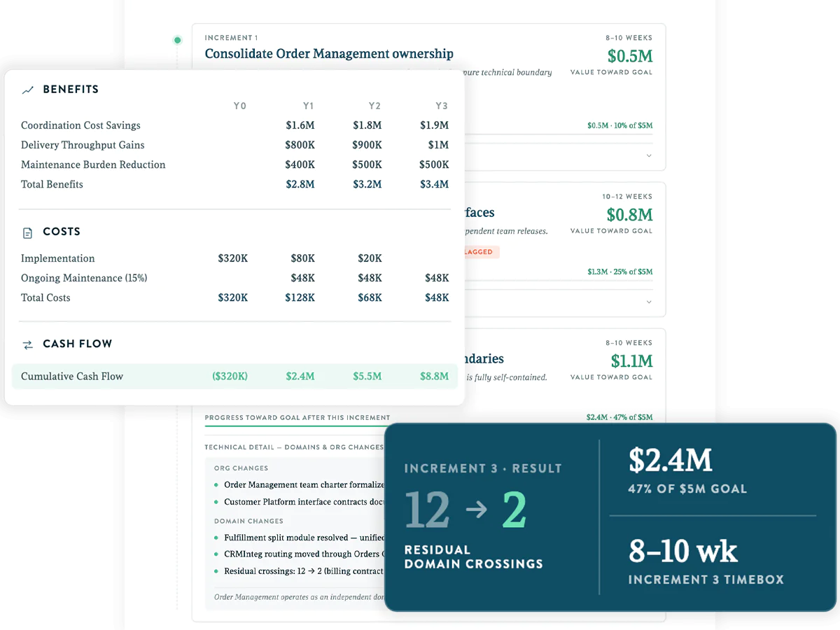Select the Total Benefits row label
This screenshot has width=840, height=630.
[x=52, y=184]
